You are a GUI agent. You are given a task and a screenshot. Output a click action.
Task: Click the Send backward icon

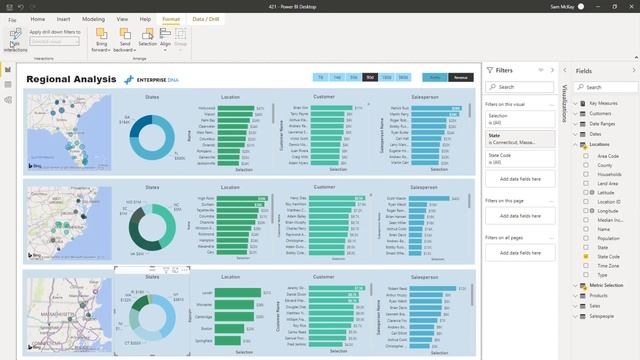point(125,33)
